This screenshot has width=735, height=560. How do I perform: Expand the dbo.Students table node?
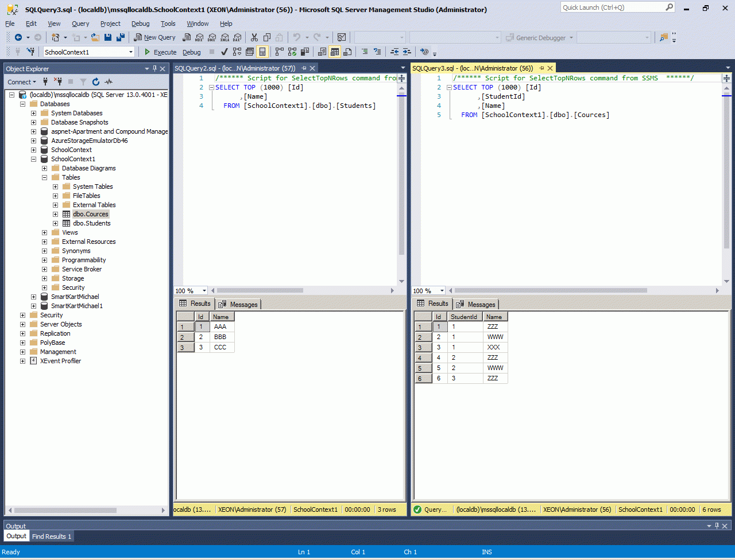56,223
